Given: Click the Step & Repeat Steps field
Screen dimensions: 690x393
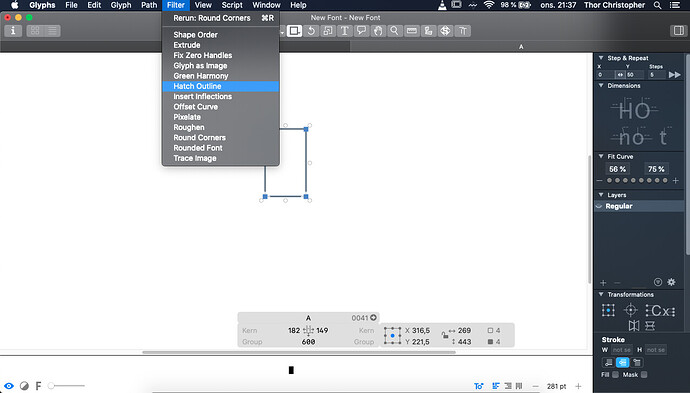Looking at the screenshot, I should 657,75.
